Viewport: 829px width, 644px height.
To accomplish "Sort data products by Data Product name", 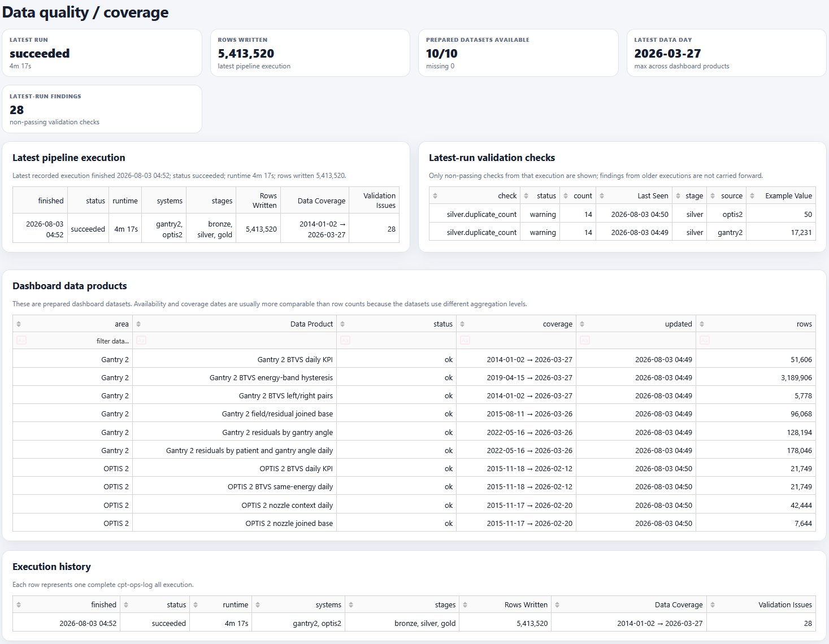I will 138,324.
